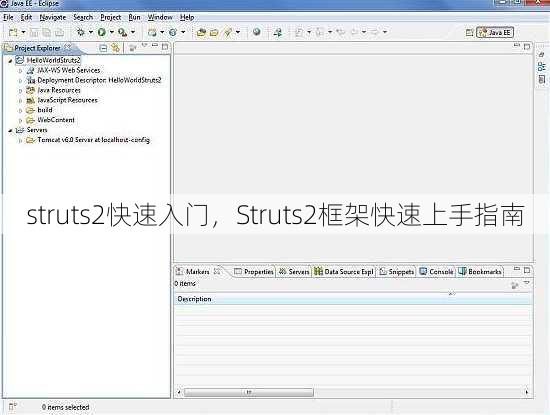Click the Outline icon in right sidebar
The image size is (550, 415).
[x=542, y=67]
